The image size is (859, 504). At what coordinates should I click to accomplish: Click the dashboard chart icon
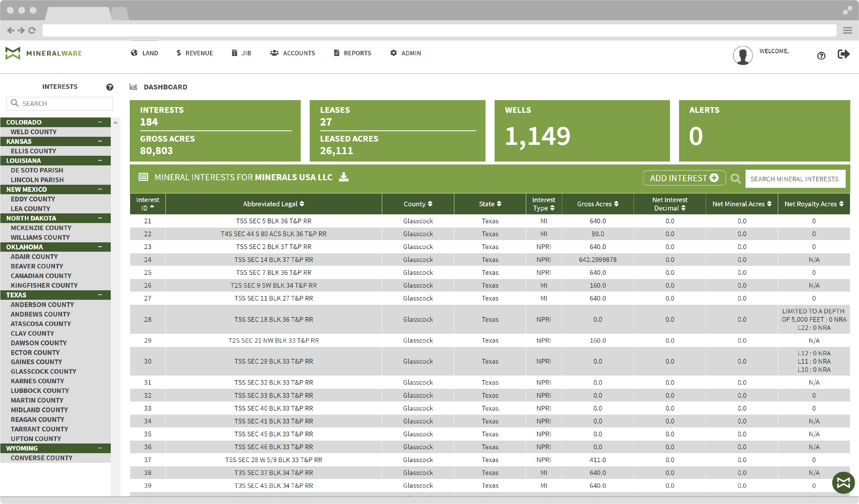[x=133, y=87]
